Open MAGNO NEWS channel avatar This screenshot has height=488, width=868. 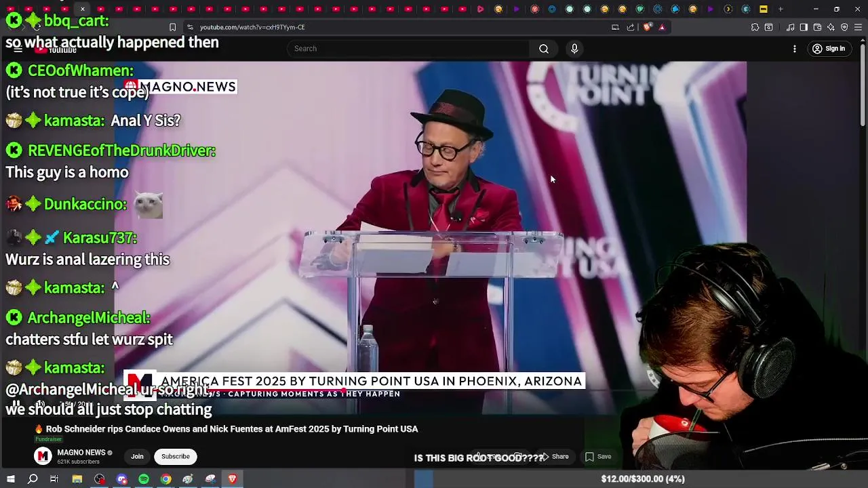click(x=43, y=457)
